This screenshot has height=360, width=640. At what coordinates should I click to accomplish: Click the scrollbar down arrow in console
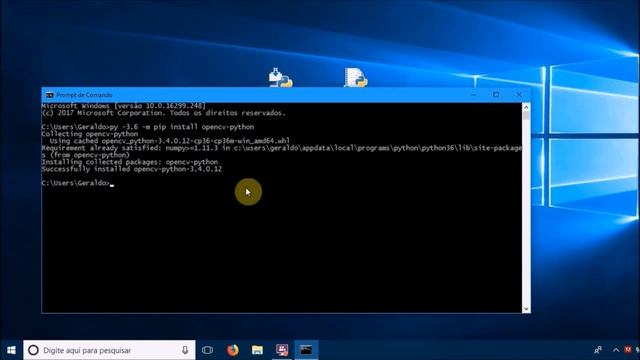(x=526, y=309)
